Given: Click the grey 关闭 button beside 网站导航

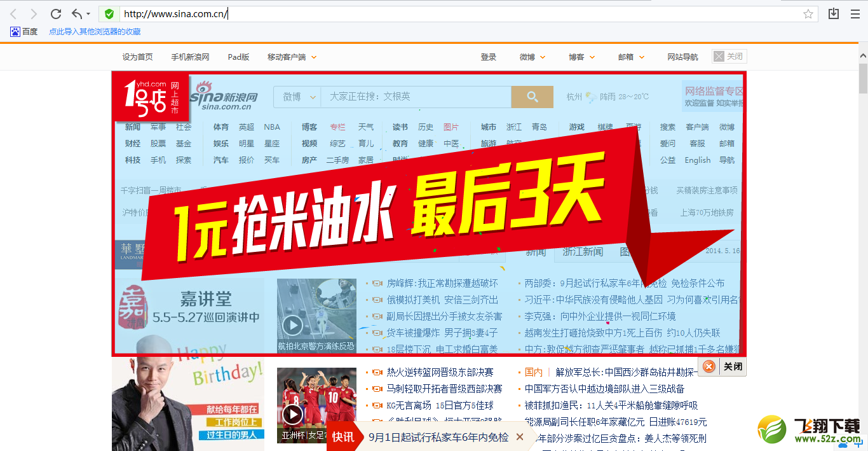Looking at the screenshot, I should pos(729,57).
